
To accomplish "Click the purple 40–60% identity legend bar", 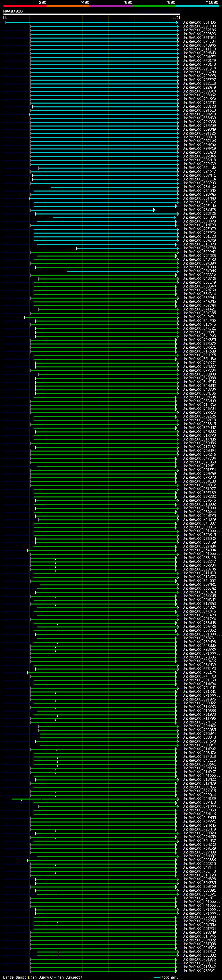I will (x=111, y=6).
